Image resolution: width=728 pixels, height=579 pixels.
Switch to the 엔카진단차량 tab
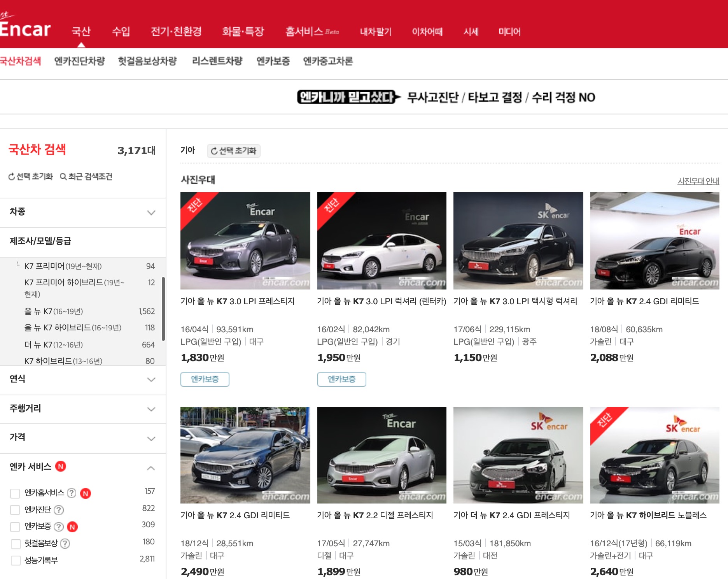pos(79,61)
